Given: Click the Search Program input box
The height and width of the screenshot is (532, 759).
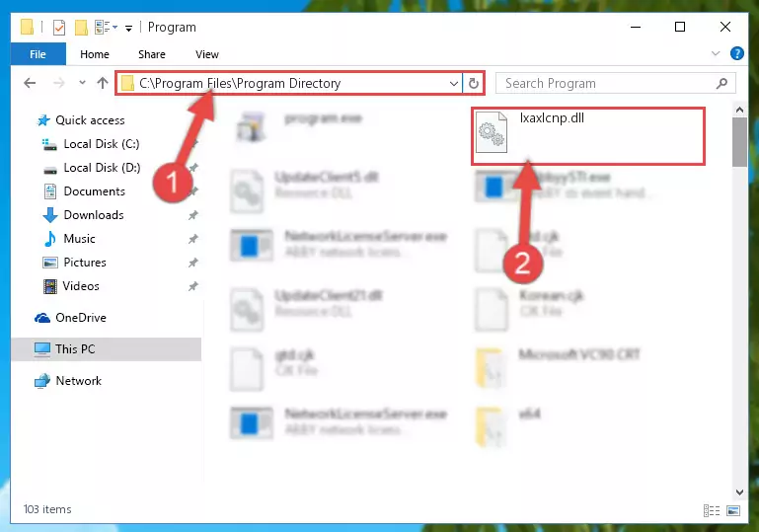Looking at the screenshot, I should point(606,83).
